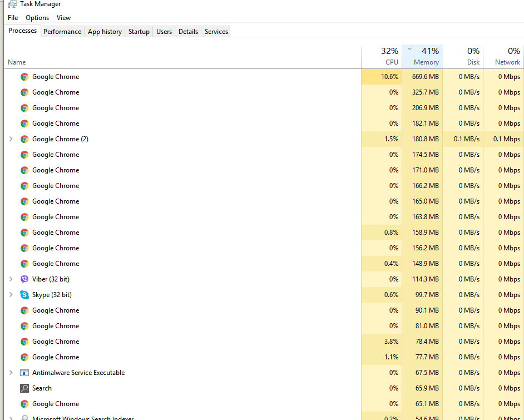The image size is (524, 420).
Task: Select the 10.6% CPU cell
Action: [382, 77]
